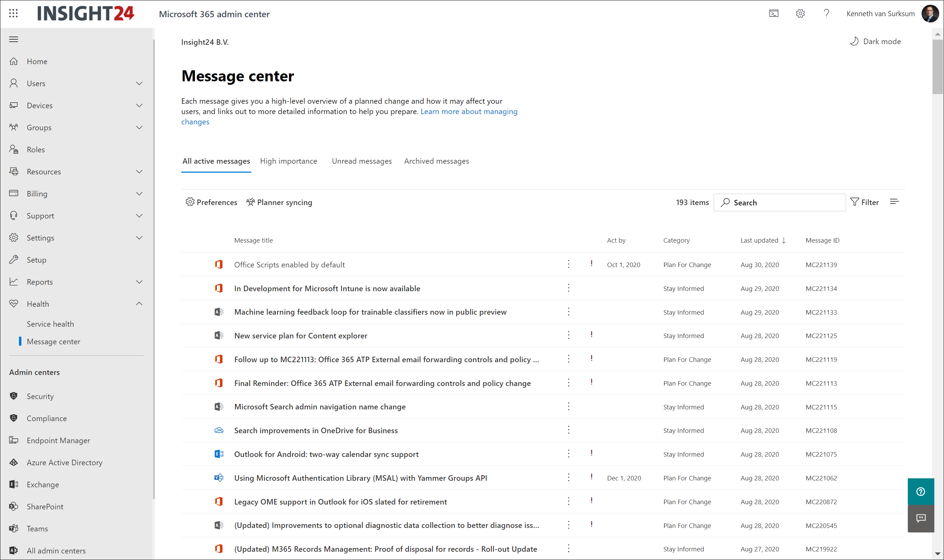This screenshot has width=944, height=560.
Task: Switch to Unread messages tab
Action: coord(362,161)
